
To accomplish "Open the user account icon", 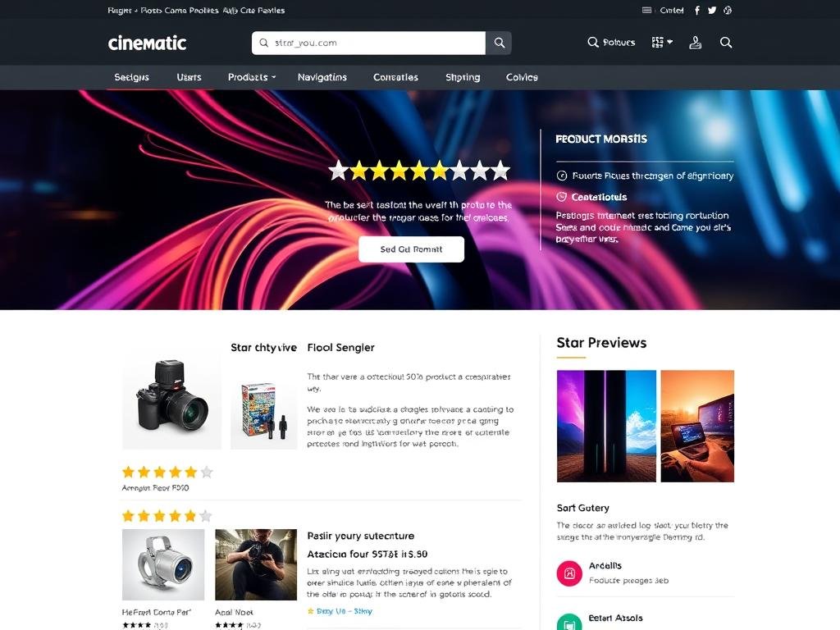I will (x=696, y=43).
